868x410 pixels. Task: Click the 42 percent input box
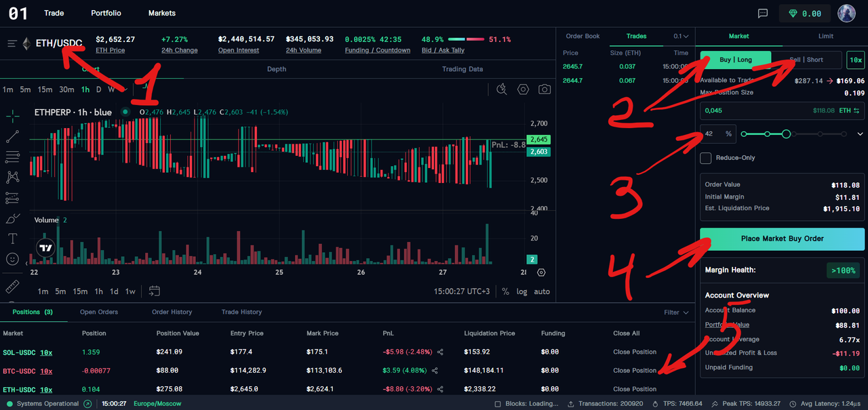click(717, 134)
